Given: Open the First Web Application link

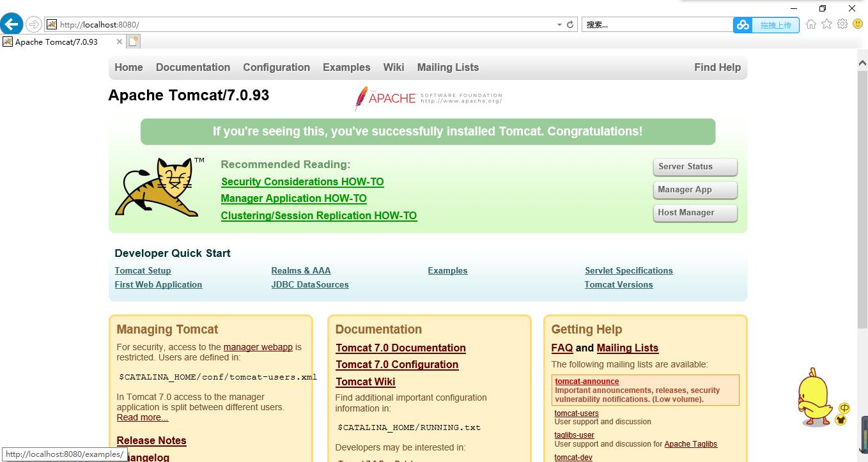Looking at the screenshot, I should click(159, 285).
